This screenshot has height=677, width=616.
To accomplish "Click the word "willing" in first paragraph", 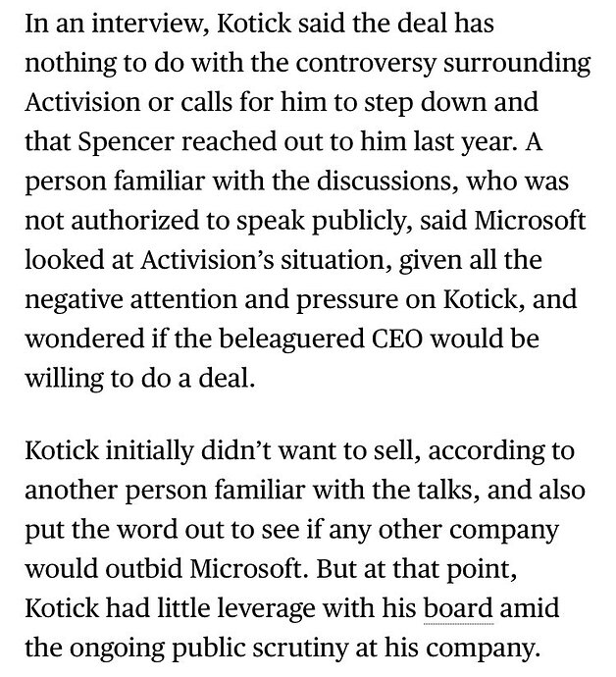I will coord(64,379).
